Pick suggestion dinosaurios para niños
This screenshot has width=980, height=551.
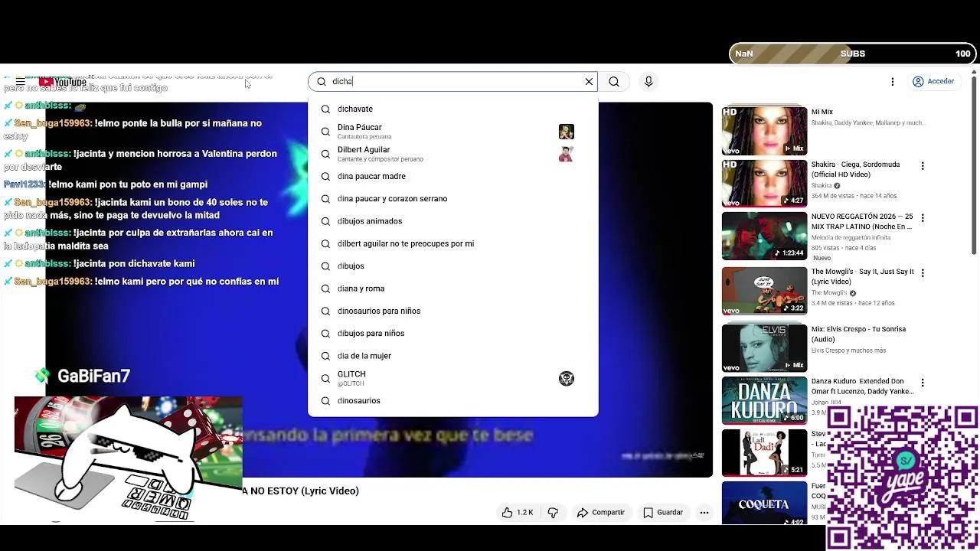[452, 311]
